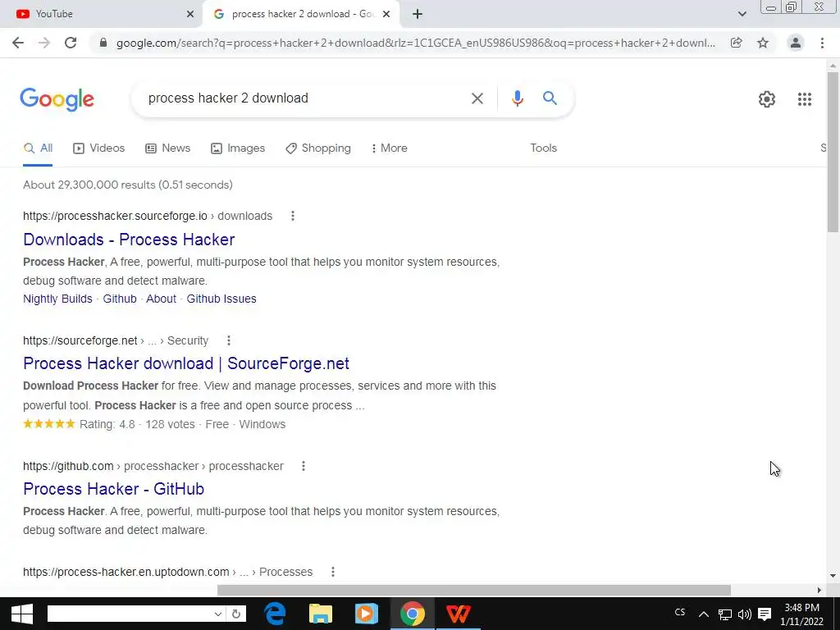
Task: Open Google settings gear icon
Action: pos(767,99)
